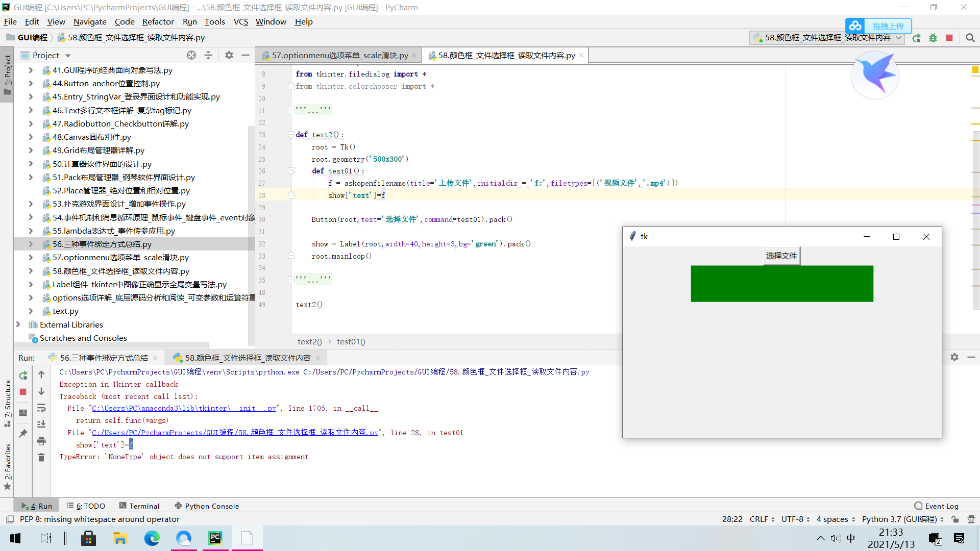Open the VCS menu
Viewport: 980px width, 551px height.
tap(241, 21)
